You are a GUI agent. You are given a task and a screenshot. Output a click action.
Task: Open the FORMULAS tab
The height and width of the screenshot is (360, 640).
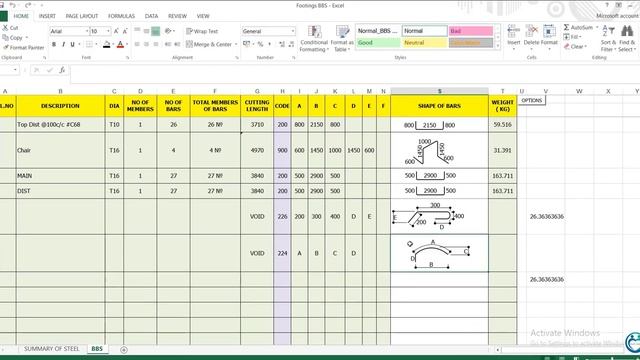click(121, 16)
